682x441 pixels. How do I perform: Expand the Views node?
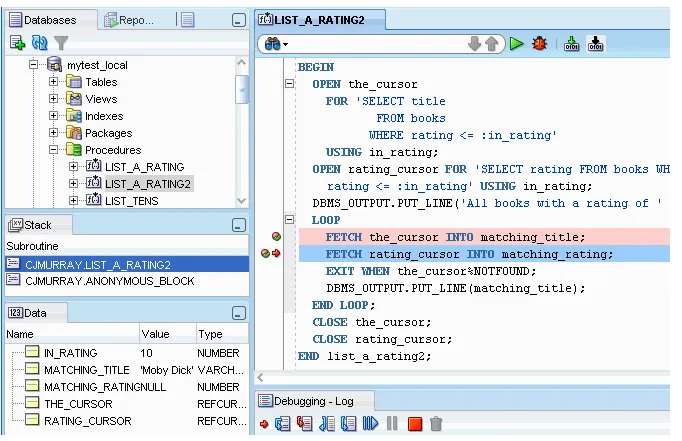point(53,99)
